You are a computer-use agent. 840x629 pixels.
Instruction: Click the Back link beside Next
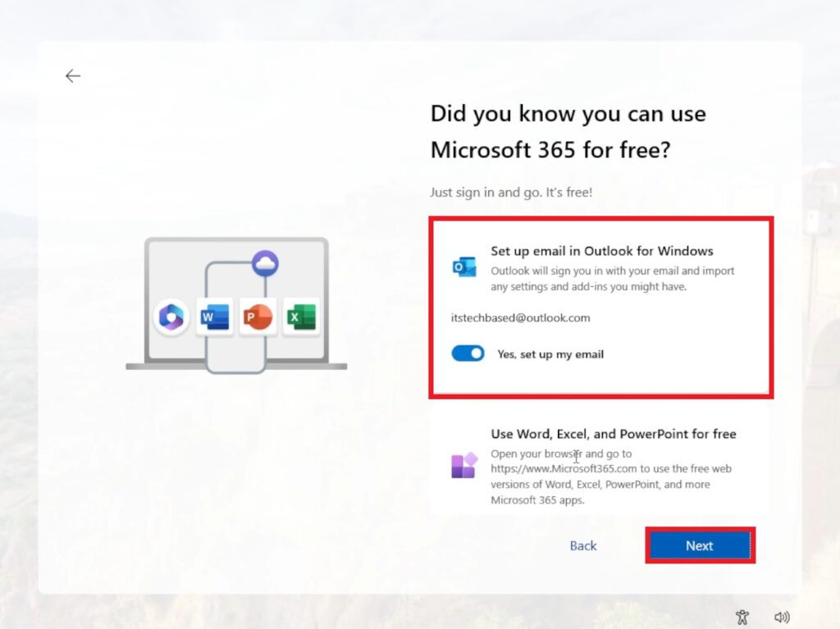pos(583,545)
